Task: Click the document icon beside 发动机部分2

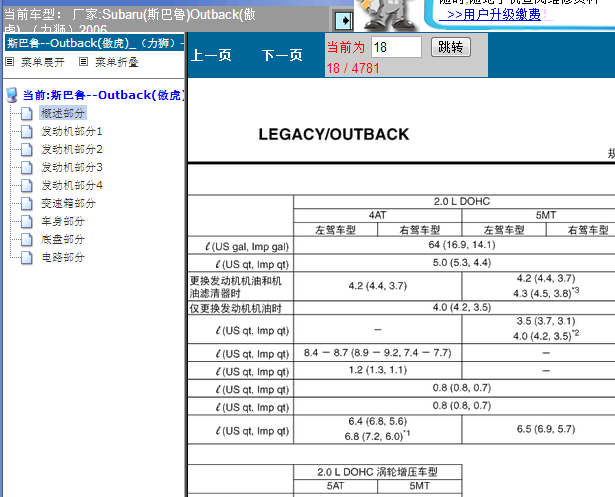Action: tap(27, 149)
